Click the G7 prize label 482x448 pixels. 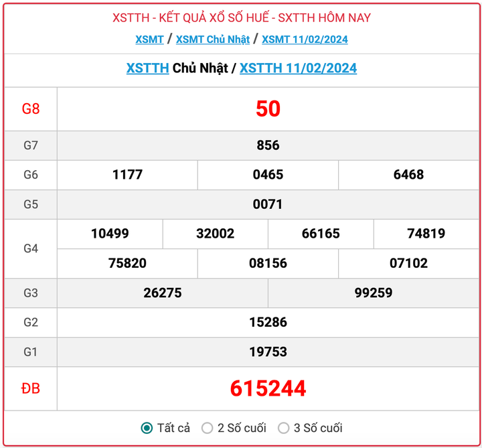coord(31,145)
